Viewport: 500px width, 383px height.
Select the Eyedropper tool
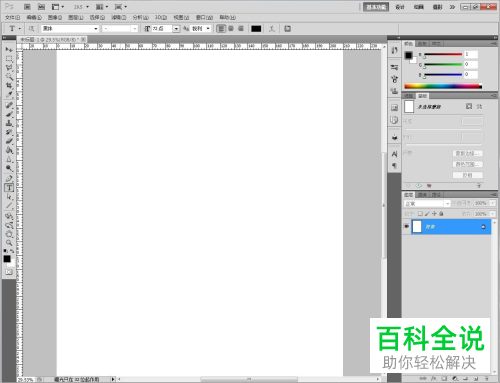coord(9,95)
